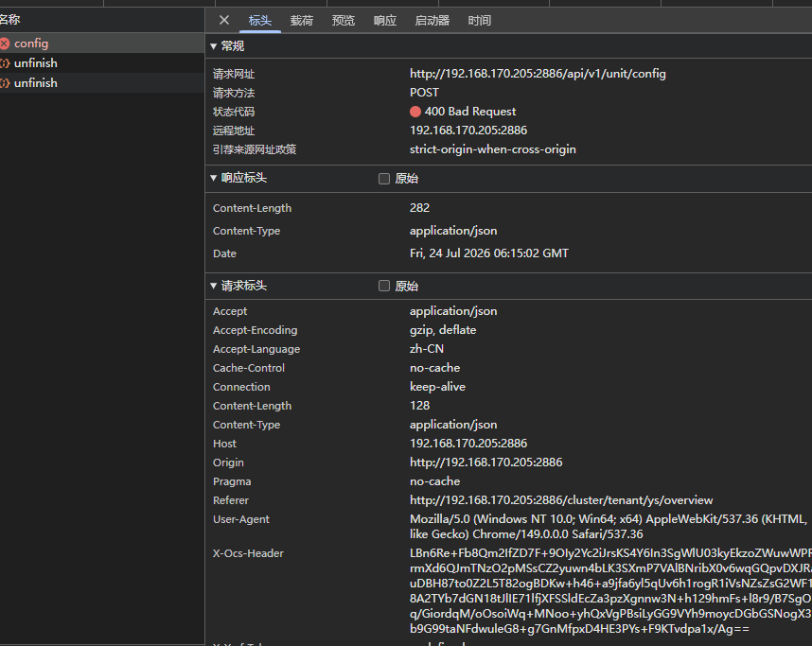Image resolution: width=812 pixels, height=646 pixels.
Task: Open the 启动器 tab
Action: point(432,21)
